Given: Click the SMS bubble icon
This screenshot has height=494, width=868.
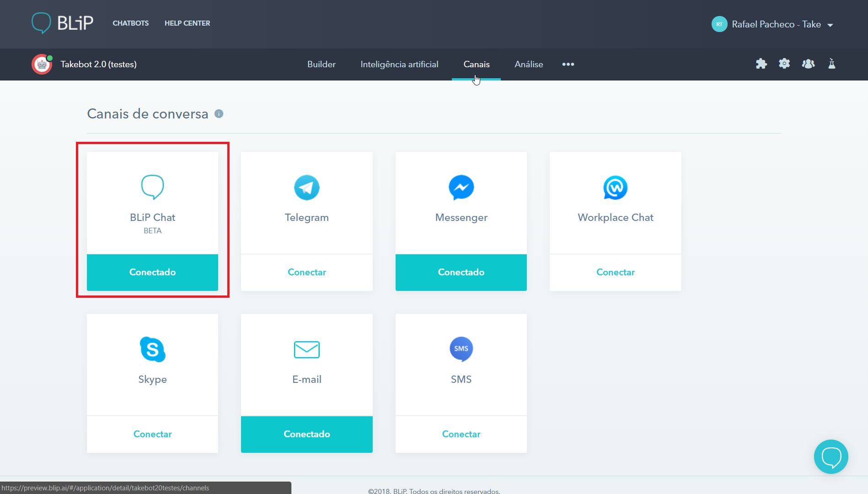Looking at the screenshot, I should pos(461,349).
